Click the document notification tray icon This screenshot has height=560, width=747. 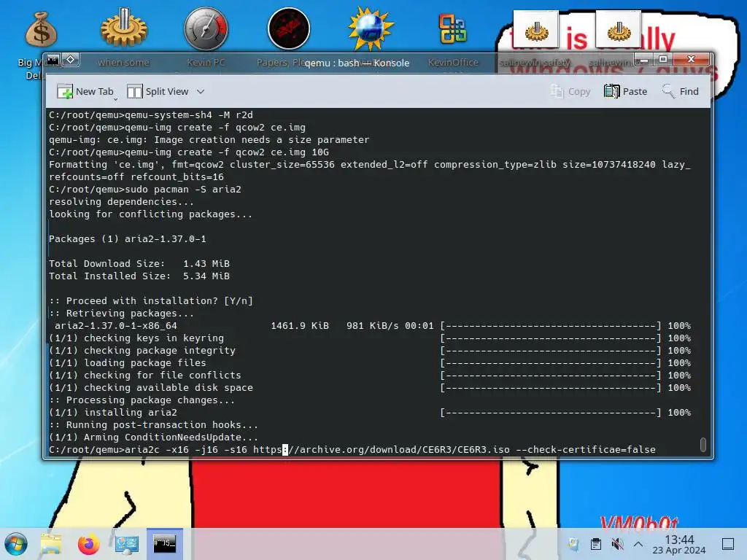pyautogui.click(x=573, y=544)
